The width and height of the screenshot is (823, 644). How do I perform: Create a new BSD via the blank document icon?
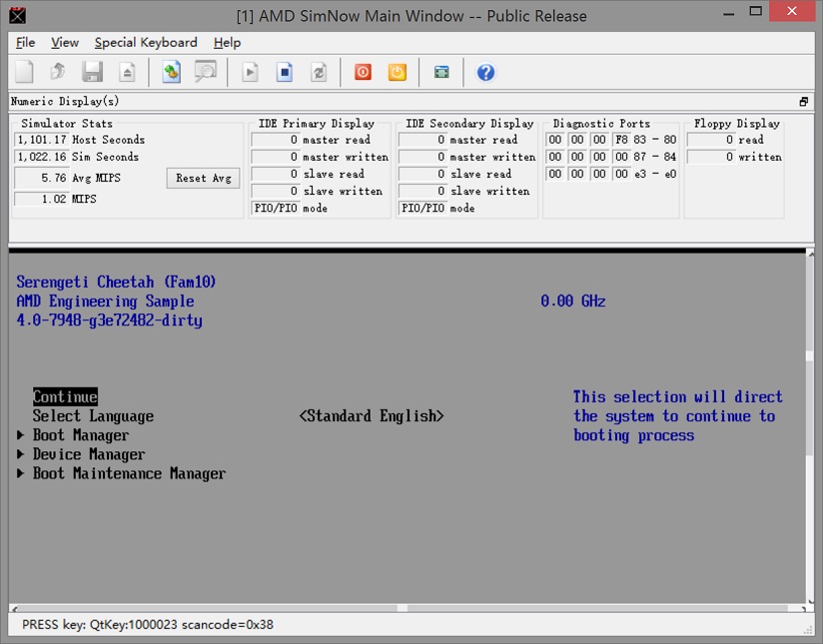click(22, 71)
